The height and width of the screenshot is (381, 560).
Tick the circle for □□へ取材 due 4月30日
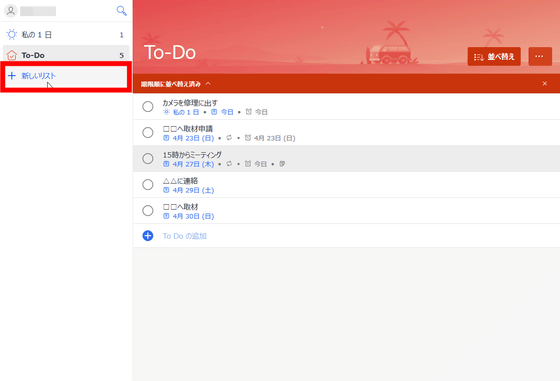click(x=148, y=211)
